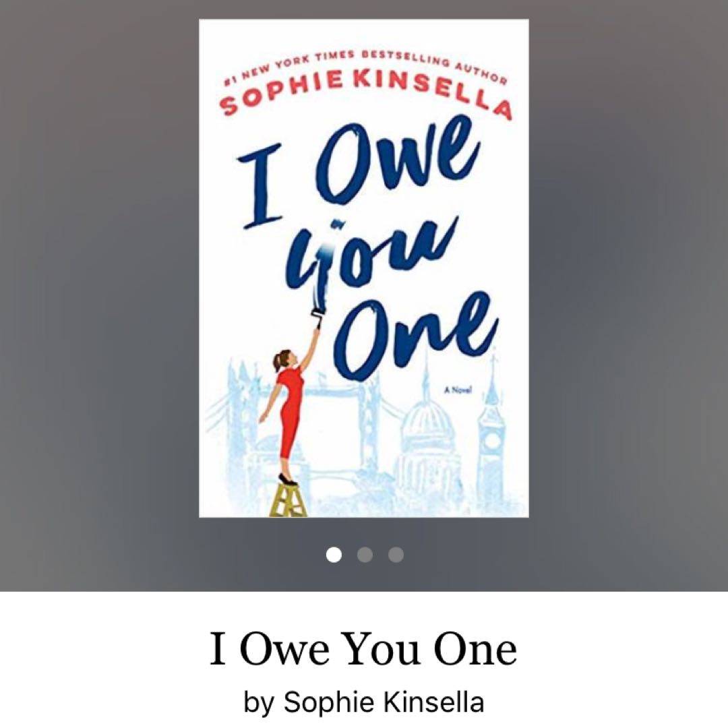
Task: Click the handwritten blue letter 'I' on cover
Action: click(264, 186)
